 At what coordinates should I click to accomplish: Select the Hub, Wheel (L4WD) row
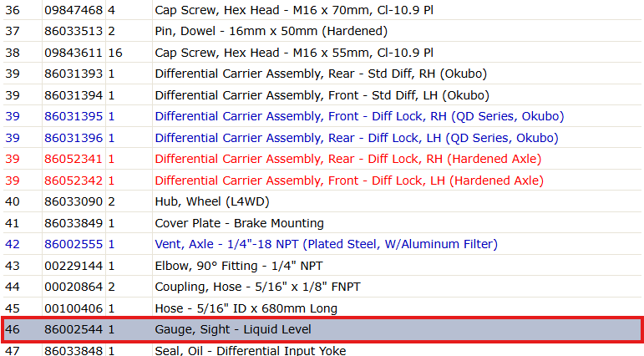coord(322,201)
